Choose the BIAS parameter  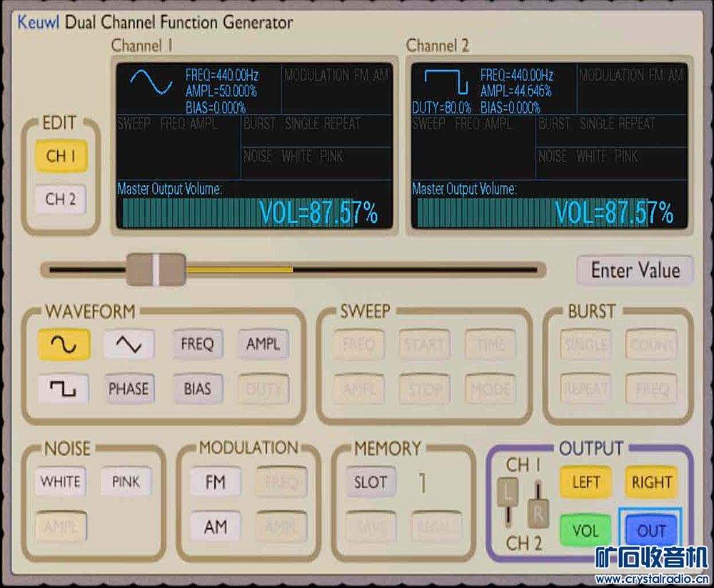tap(197, 389)
